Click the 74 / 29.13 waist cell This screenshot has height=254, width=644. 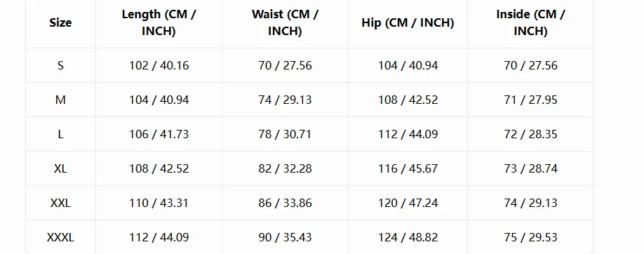(x=285, y=100)
